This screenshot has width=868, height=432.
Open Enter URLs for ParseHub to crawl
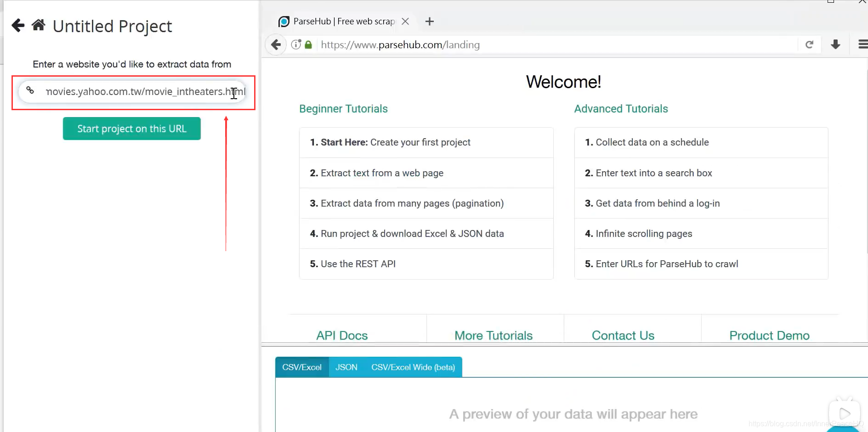click(701, 264)
